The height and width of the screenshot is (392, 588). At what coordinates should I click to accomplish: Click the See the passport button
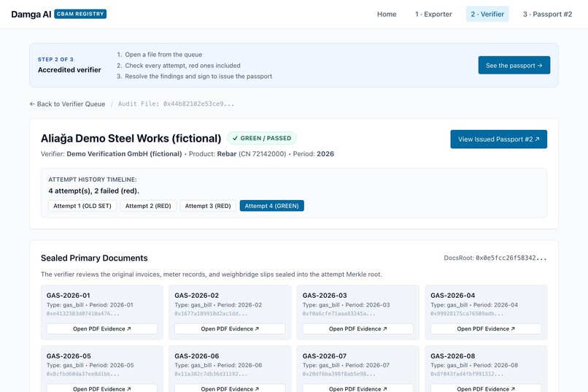(514, 65)
